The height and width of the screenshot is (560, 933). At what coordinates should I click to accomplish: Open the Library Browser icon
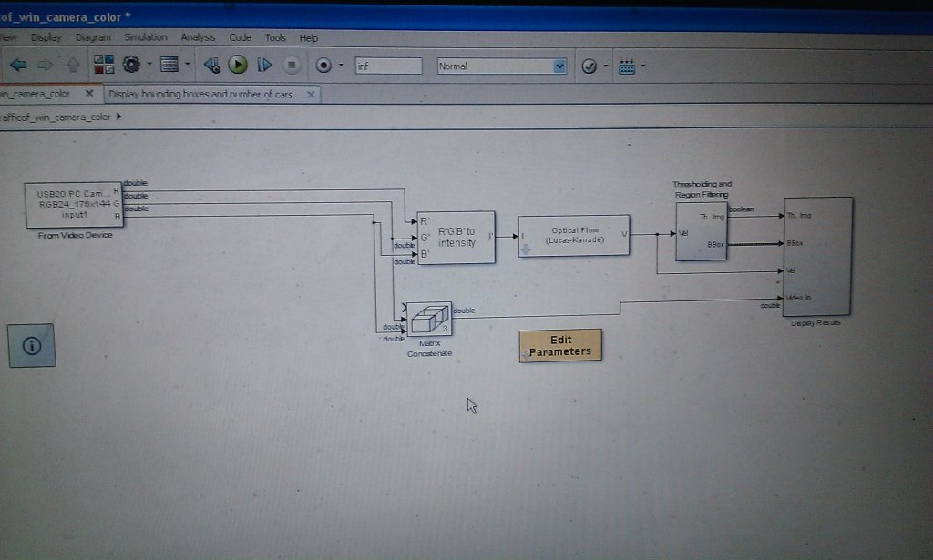pyautogui.click(x=104, y=66)
